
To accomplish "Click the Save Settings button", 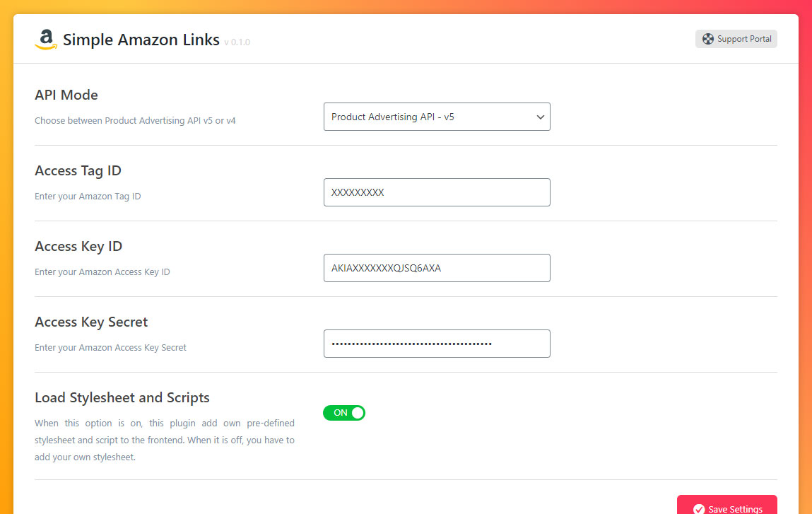I will tap(726, 506).
